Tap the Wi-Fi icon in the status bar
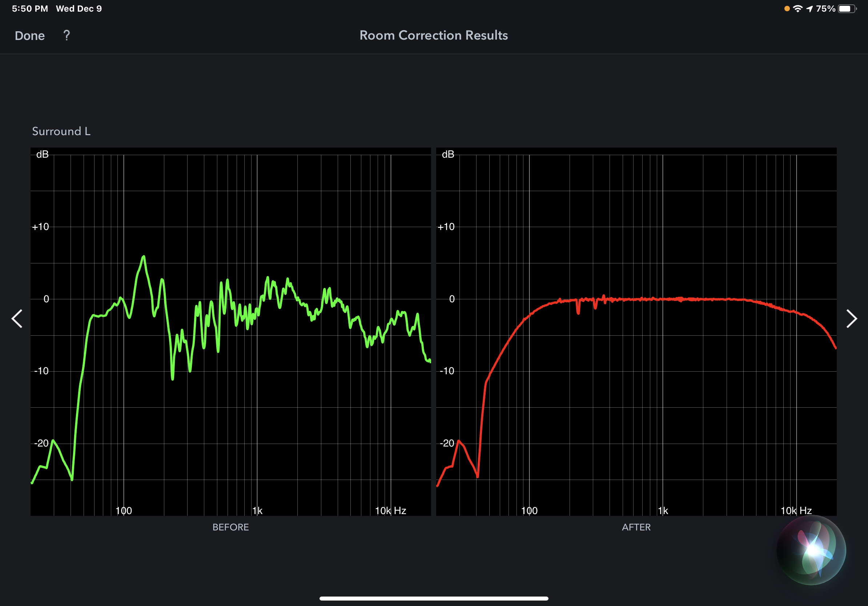This screenshot has width=868, height=606. coord(798,9)
